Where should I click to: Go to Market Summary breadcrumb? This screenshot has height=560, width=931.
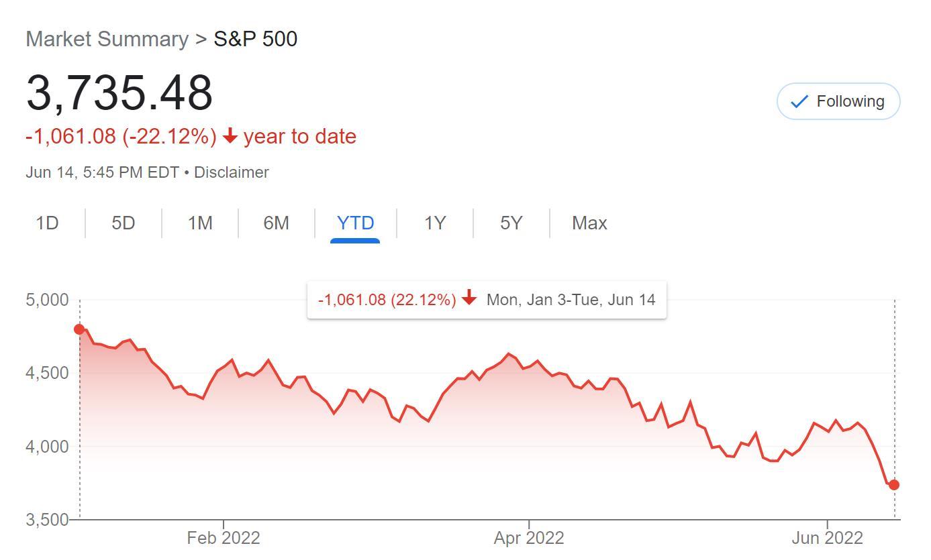(107, 39)
